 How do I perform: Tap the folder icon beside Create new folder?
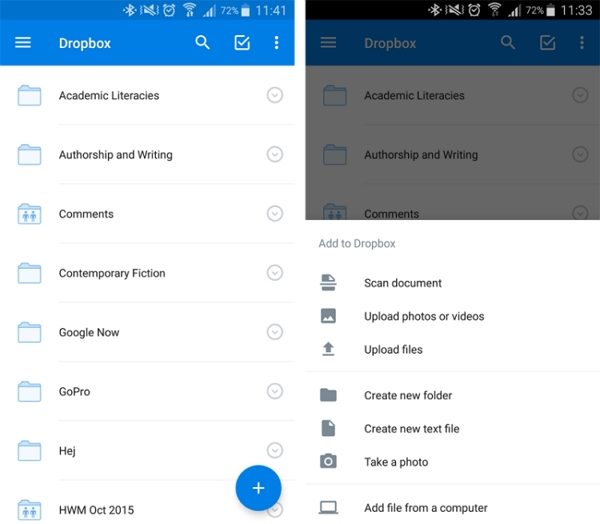[x=328, y=395]
